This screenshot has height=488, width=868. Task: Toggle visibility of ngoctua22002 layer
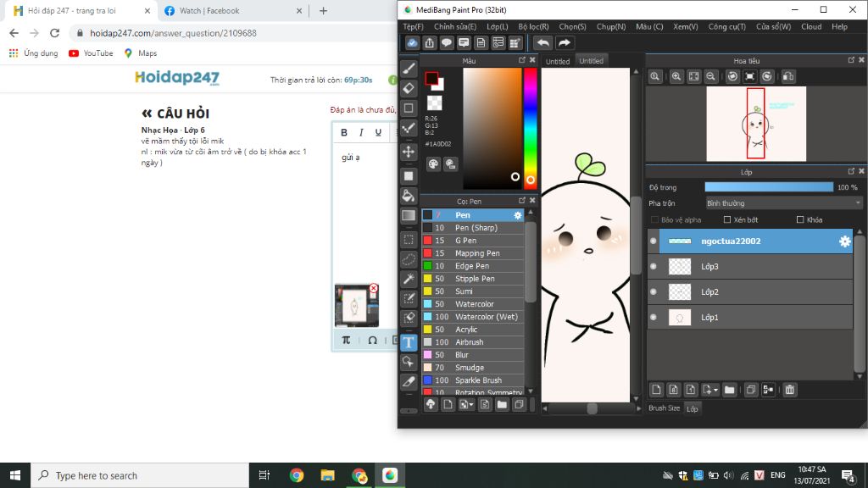coord(654,241)
